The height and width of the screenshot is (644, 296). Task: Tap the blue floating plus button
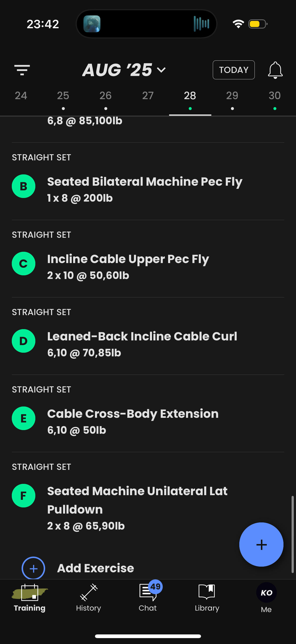pyautogui.click(x=261, y=545)
